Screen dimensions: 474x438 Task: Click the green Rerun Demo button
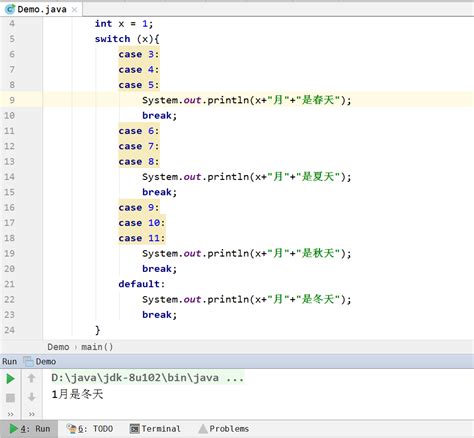tap(10, 379)
